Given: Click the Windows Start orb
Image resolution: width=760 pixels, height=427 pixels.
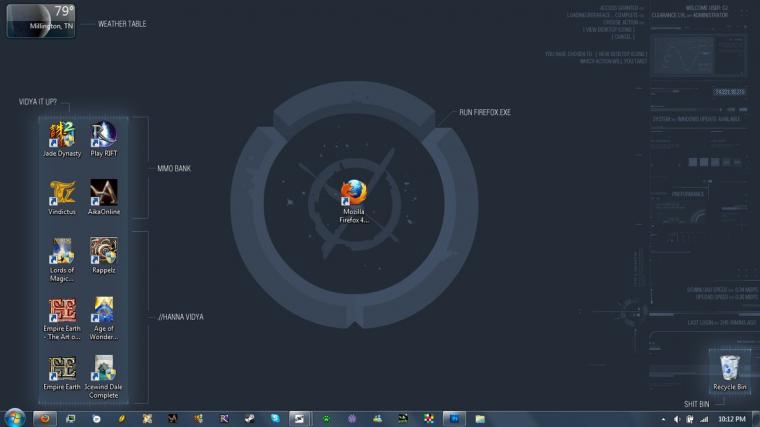Looking at the screenshot, I should pyautogui.click(x=15, y=418).
